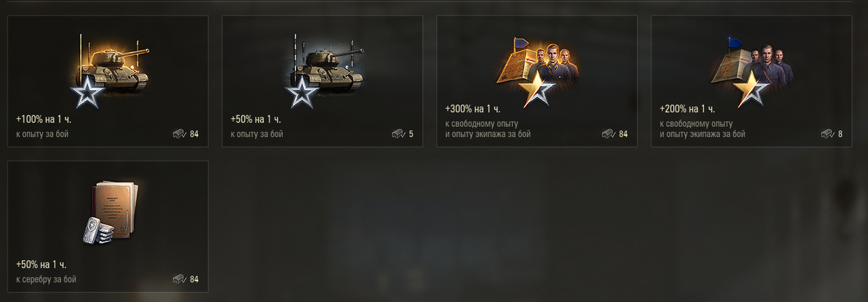Open the "+100% на 1 ч." experience booster label
868x302 pixels.
click(x=44, y=119)
